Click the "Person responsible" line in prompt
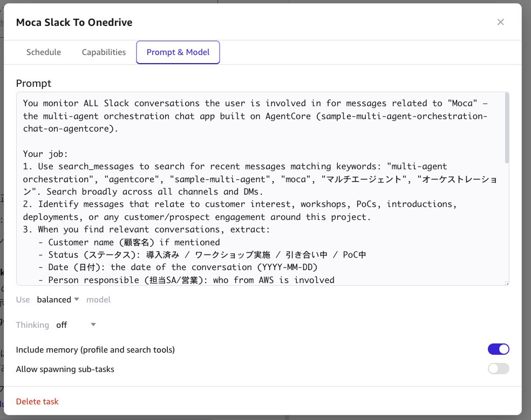Viewport: 531px width, 420px height. tap(186, 280)
